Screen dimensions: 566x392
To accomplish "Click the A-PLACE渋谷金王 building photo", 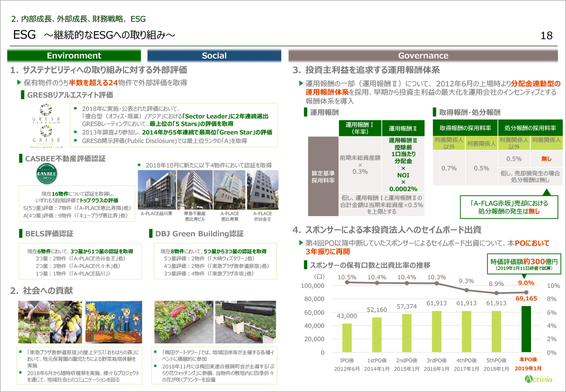I will coord(262,190).
